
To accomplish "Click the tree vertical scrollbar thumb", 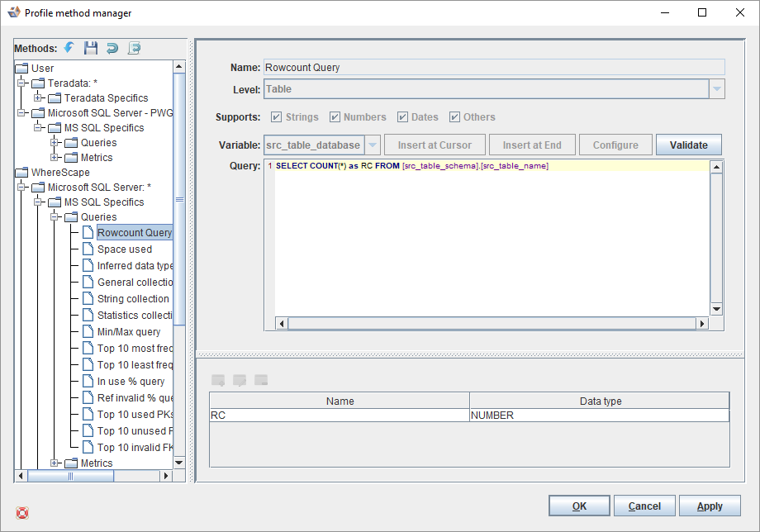I will pos(179,199).
